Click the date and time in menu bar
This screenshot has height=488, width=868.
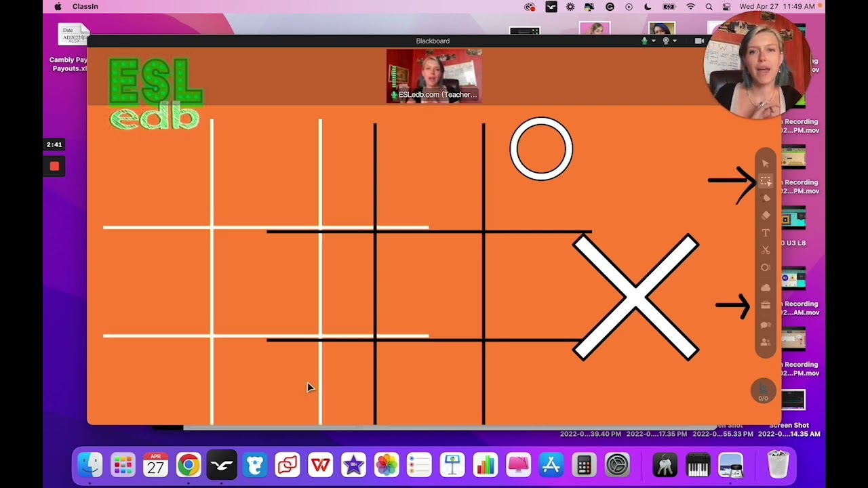coord(777,6)
